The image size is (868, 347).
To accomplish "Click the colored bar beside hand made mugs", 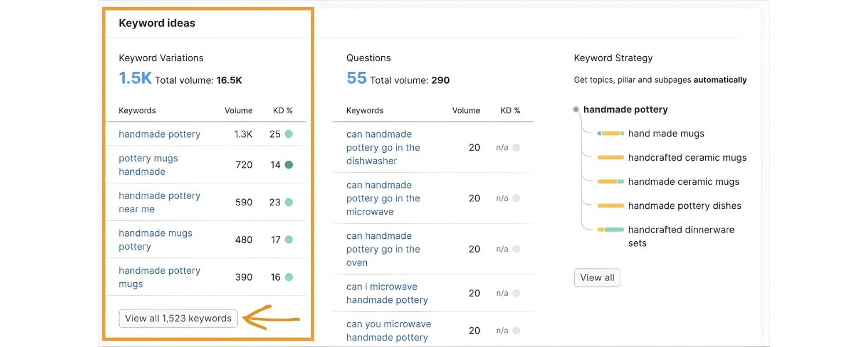I will pos(610,134).
